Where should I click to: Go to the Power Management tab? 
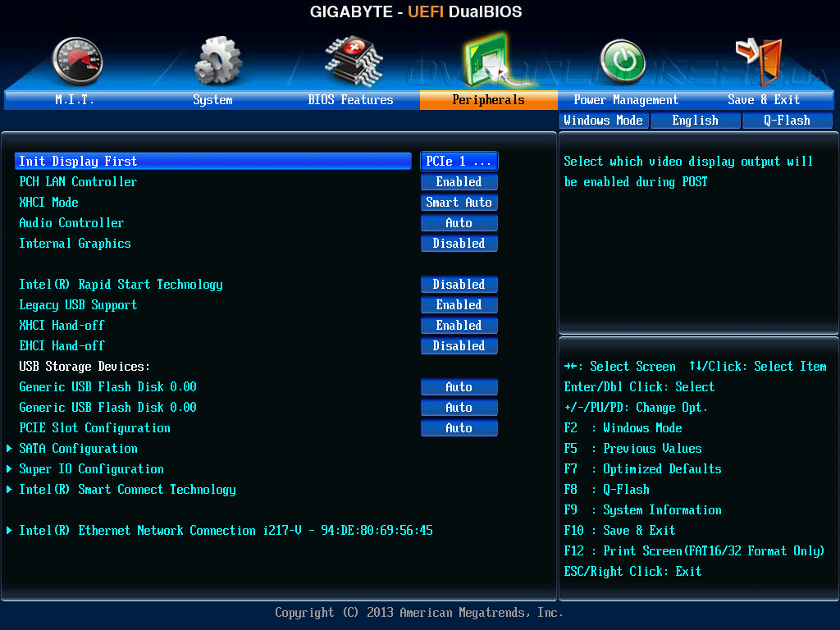(x=626, y=99)
